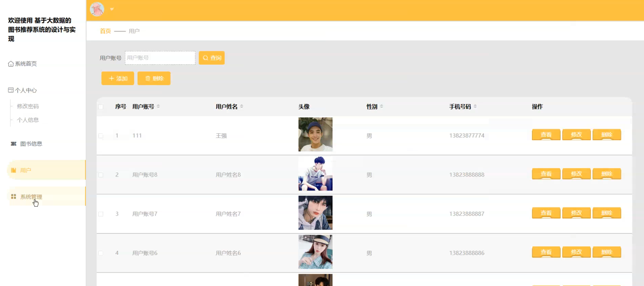Click phone number 13823877774

coord(467,136)
